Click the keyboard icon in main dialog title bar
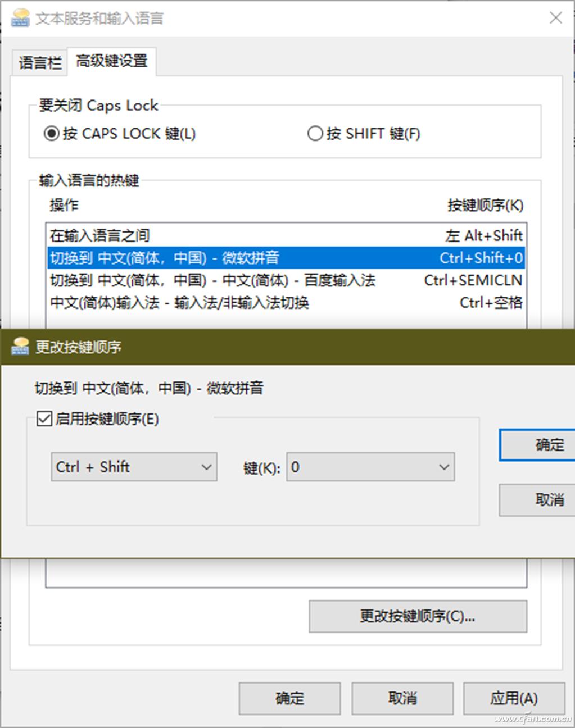Image resolution: width=575 pixels, height=728 pixels. (x=20, y=17)
